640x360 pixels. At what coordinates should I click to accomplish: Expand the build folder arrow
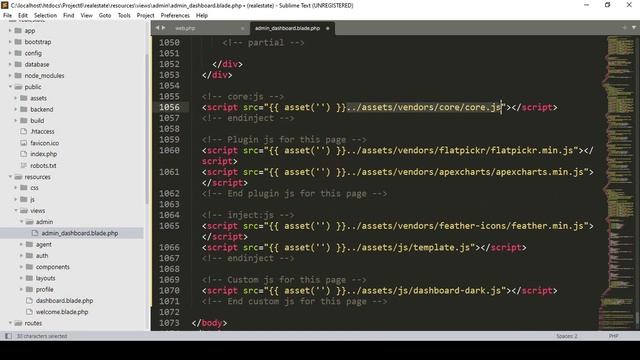click(16, 120)
